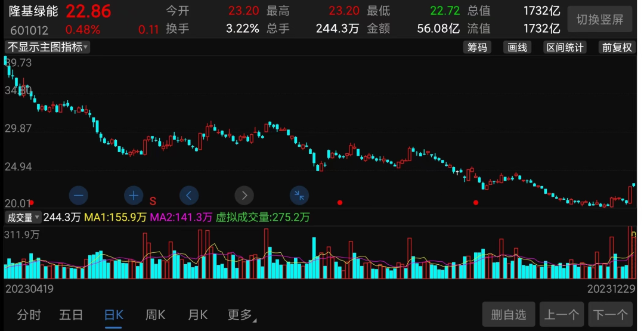
Task: Click the 删自选 remove favorite button
Action: (509, 314)
